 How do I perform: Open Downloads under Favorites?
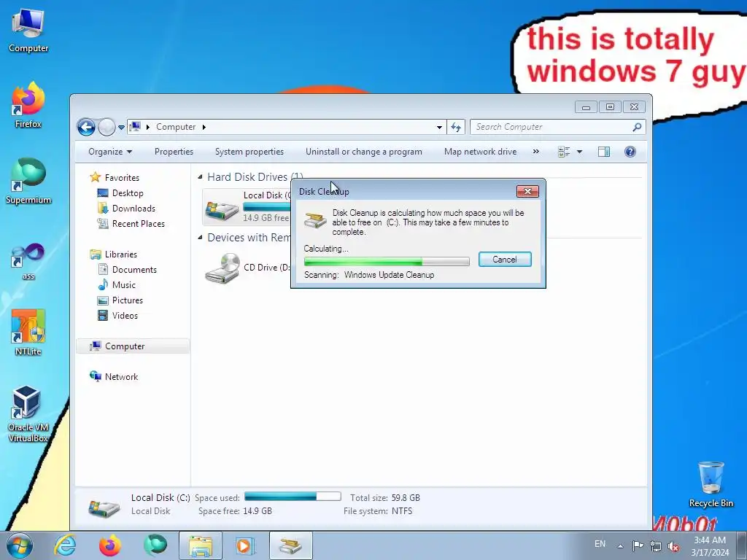pyautogui.click(x=133, y=208)
